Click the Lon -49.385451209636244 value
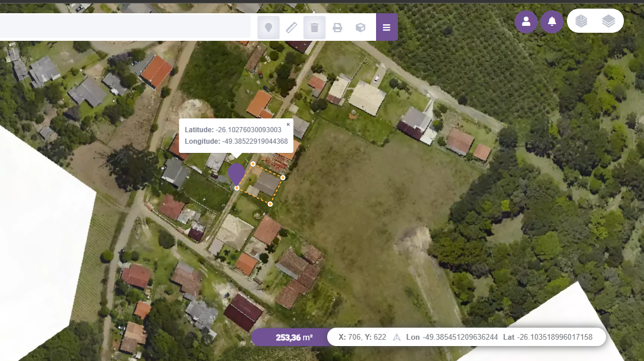This screenshot has height=361, width=644. click(x=452, y=337)
